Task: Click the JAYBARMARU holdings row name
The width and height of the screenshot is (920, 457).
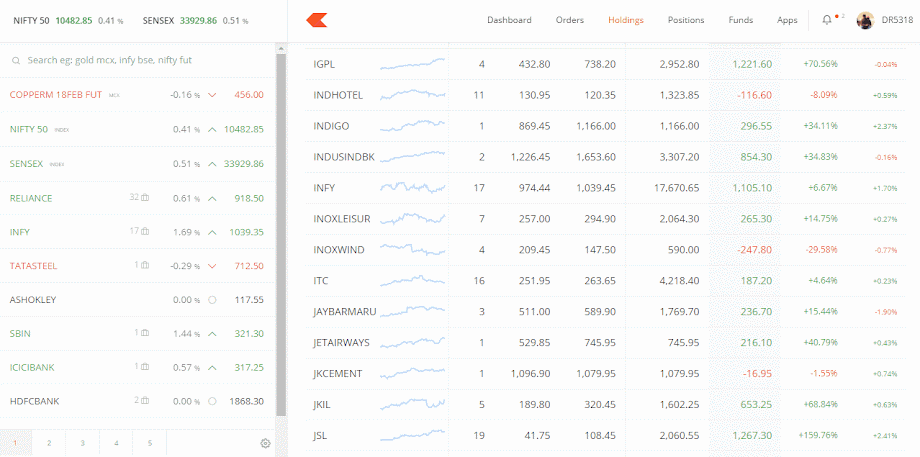Action: point(344,312)
